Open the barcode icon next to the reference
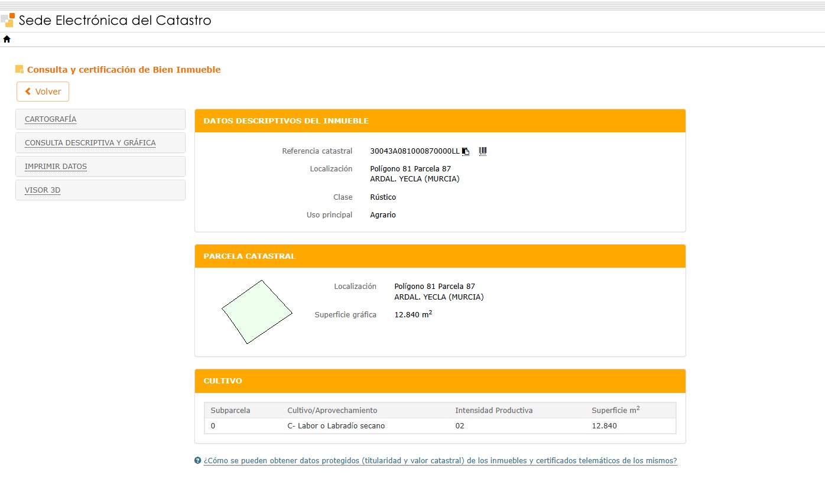 483,151
